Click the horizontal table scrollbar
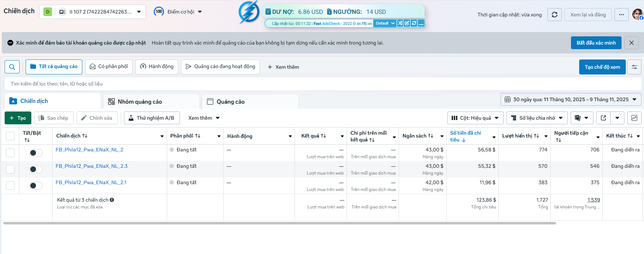 point(280,223)
